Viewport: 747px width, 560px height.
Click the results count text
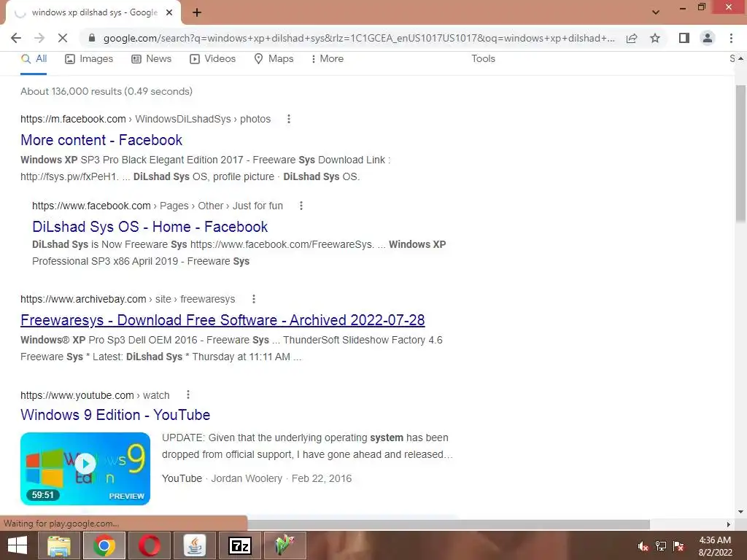pyautogui.click(x=107, y=91)
